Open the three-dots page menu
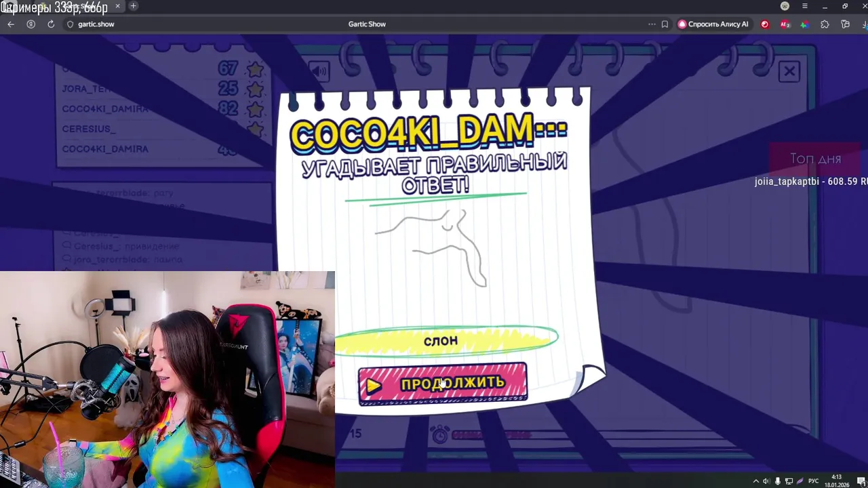This screenshot has height=488, width=868. [652, 24]
